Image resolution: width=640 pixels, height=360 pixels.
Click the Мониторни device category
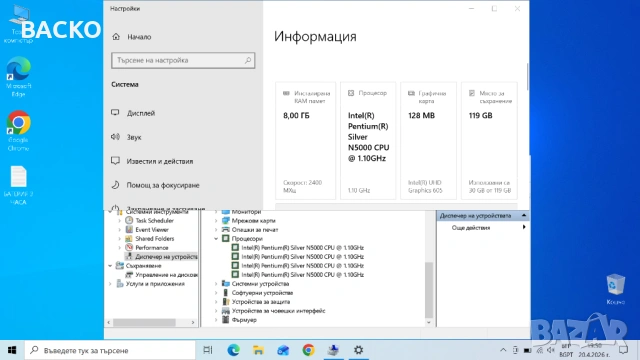coord(246,212)
